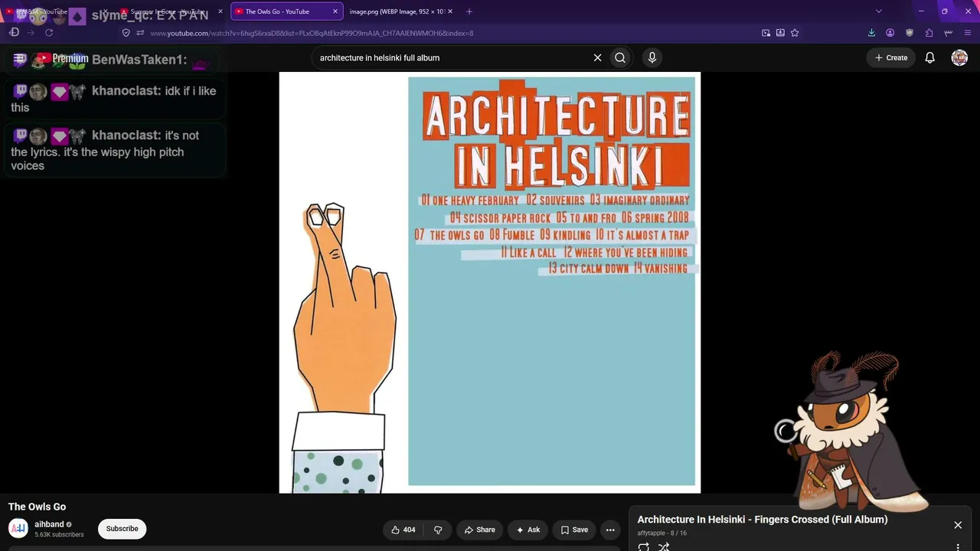Open the picture-in-picture icon in address bar
The height and width of the screenshot is (551, 980).
(766, 33)
